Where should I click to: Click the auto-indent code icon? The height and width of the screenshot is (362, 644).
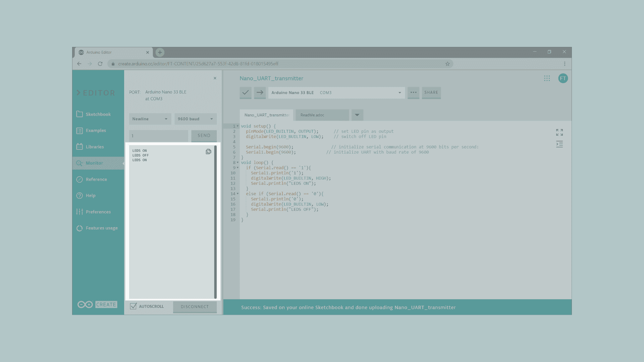559,144
